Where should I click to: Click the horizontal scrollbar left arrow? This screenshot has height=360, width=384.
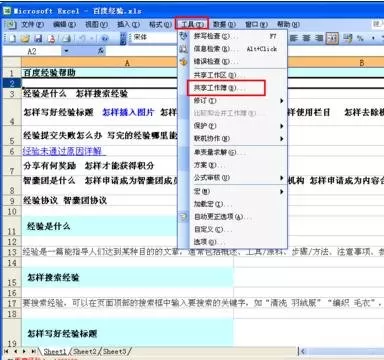(303, 351)
